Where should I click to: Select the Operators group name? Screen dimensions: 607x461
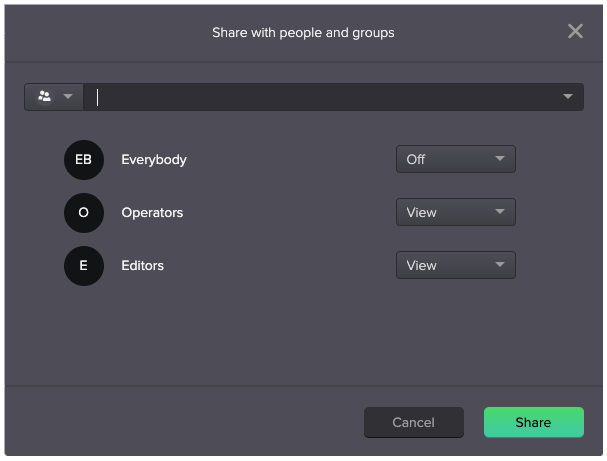point(152,213)
